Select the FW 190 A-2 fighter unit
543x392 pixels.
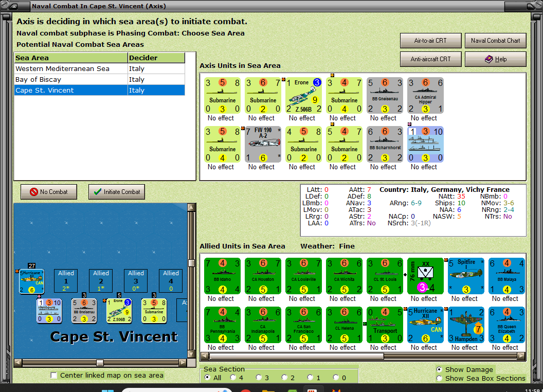(263, 144)
